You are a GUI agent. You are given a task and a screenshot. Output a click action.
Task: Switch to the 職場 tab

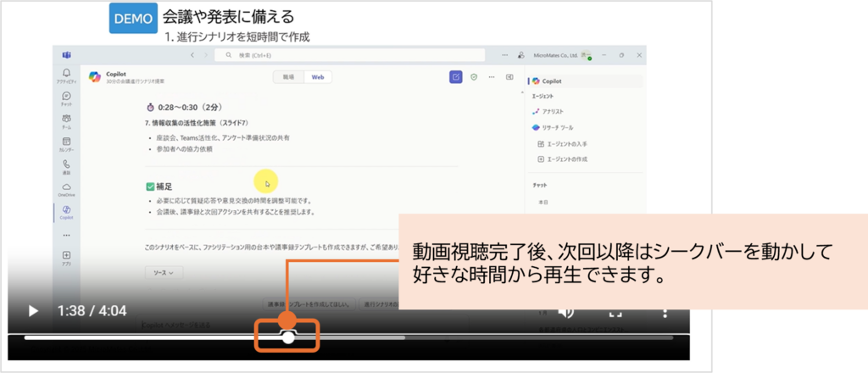(x=288, y=76)
